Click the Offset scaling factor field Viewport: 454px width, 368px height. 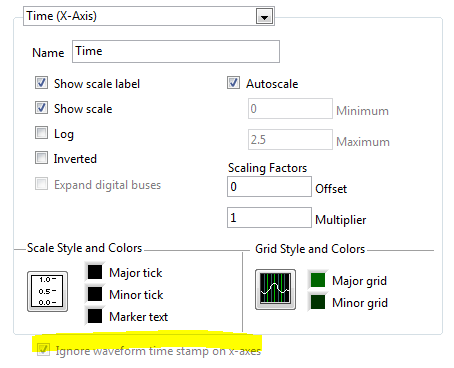click(x=269, y=187)
